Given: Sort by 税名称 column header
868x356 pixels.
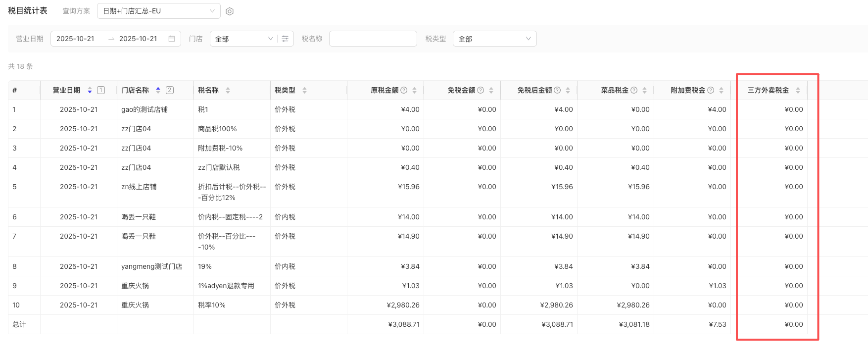Looking at the screenshot, I should tap(228, 90).
